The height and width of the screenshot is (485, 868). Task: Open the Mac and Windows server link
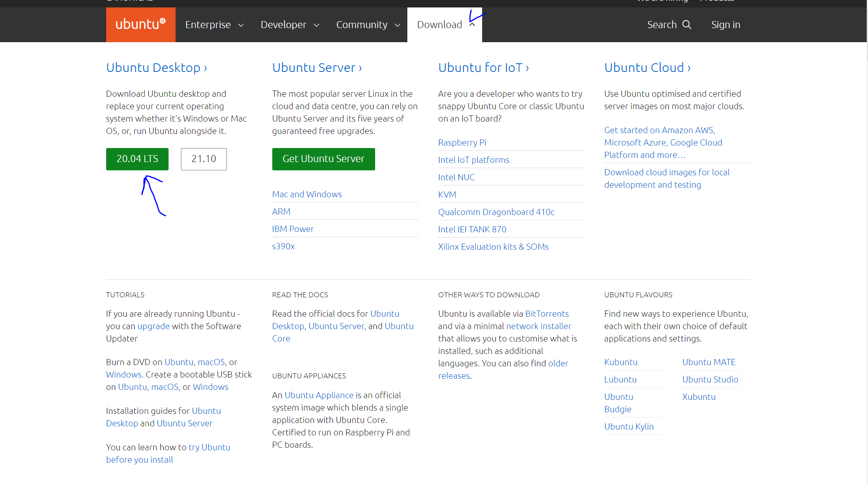[x=307, y=194]
